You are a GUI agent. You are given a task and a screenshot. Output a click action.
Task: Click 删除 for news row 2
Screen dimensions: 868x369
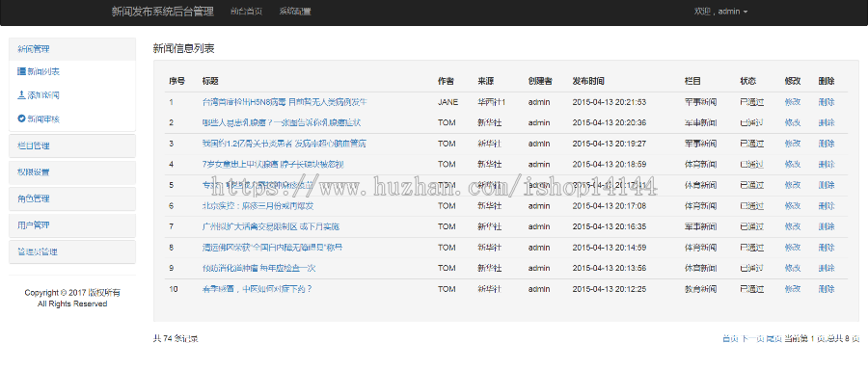[827, 122]
